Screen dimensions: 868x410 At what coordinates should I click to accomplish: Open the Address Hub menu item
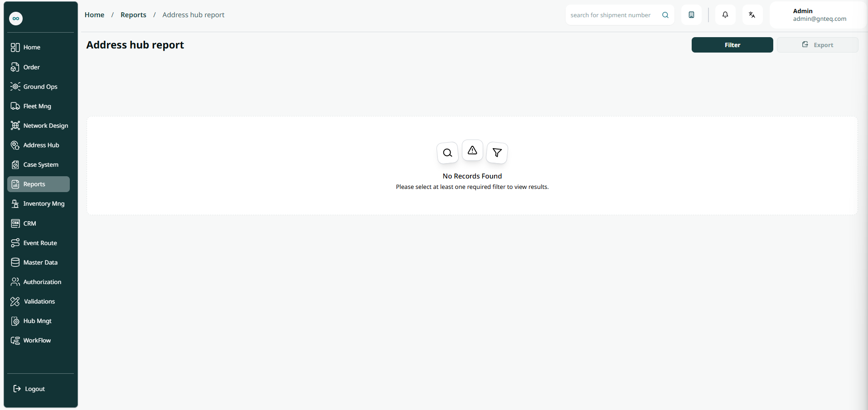pyautogui.click(x=41, y=145)
